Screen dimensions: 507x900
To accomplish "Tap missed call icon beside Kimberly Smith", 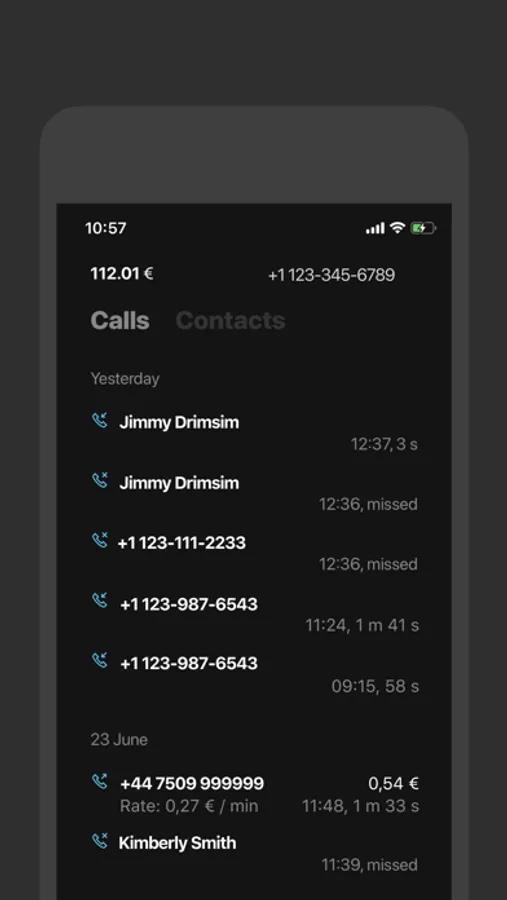I will pos(100,841).
